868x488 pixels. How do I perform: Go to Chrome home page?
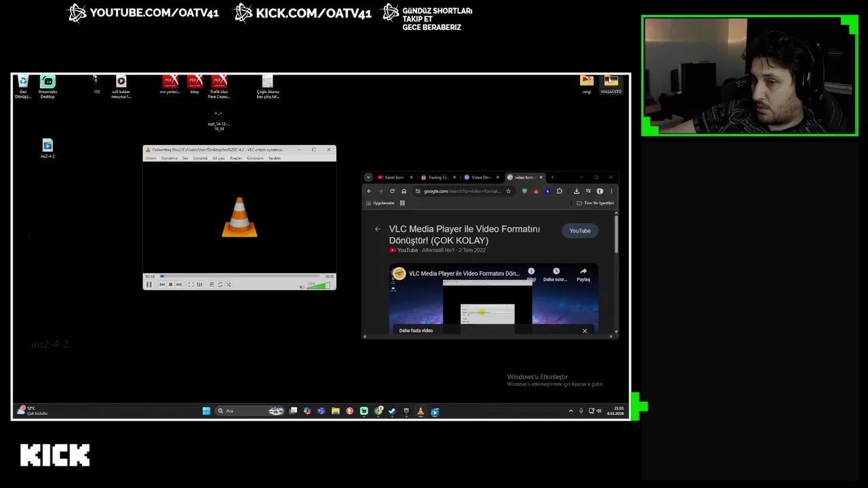tap(403, 191)
